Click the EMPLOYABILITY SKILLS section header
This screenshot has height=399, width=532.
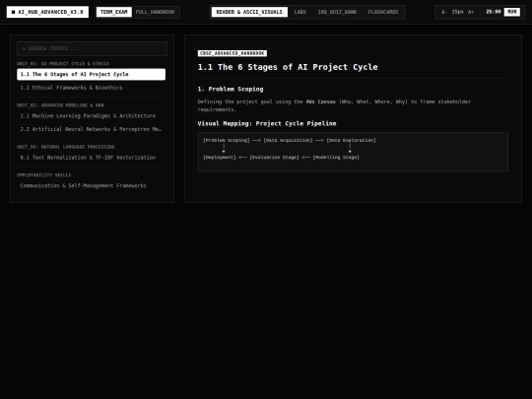point(43,175)
